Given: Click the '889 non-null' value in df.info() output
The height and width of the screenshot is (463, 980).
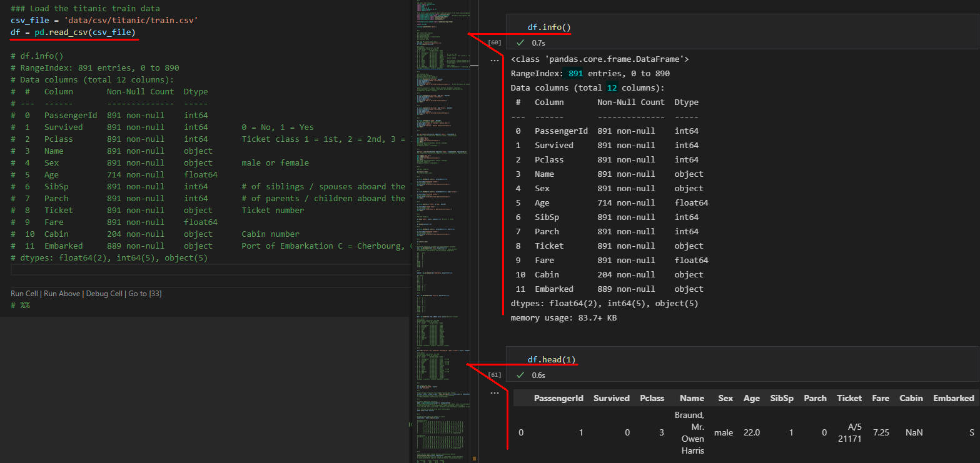Looking at the screenshot, I should (x=626, y=289).
